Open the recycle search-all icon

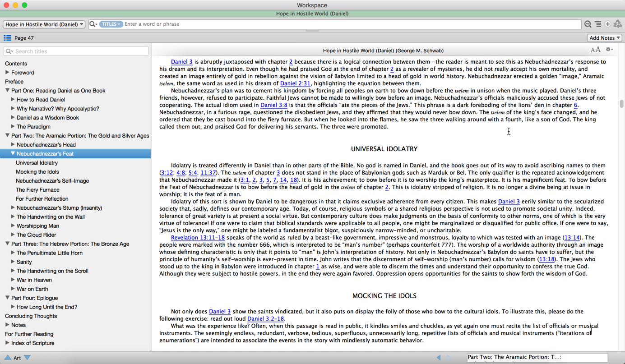click(x=618, y=24)
